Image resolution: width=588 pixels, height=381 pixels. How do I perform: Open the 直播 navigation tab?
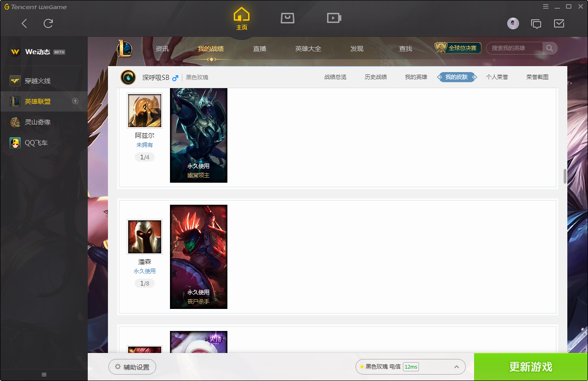[260, 49]
